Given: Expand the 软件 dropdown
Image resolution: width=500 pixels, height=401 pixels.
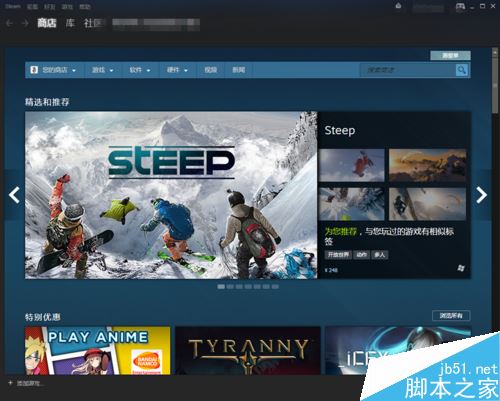Looking at the screenshot, I should point(140,70).
